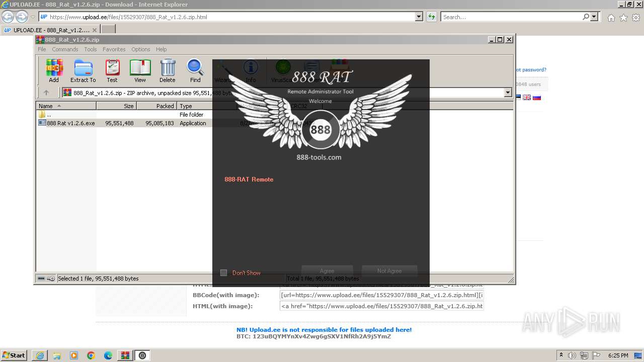
Task: Click the HTML(with image) code field
Action: coord(382,306)
